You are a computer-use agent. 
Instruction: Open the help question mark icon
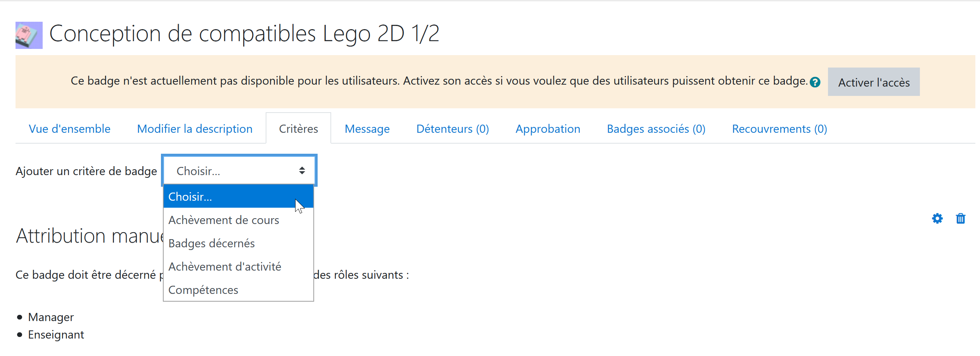click(815, 82)
